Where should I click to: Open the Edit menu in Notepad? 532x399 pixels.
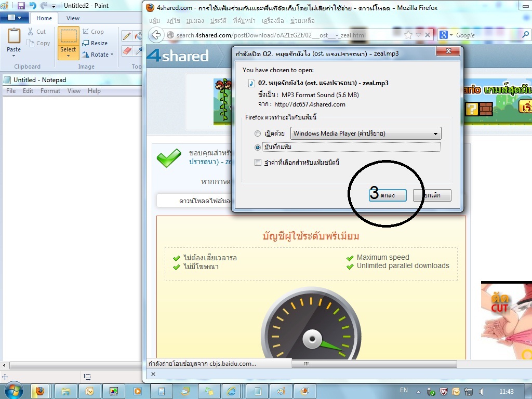[28, 91]
